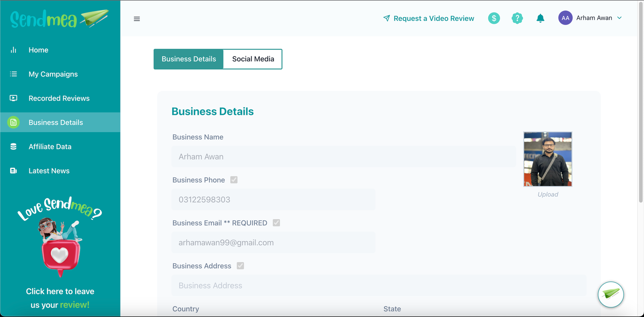This screenshot has width=644, height=317.
Task: Expand the Arham Awan account dropdown arrow
Action: pyautogui.click(x=619, y=18)
